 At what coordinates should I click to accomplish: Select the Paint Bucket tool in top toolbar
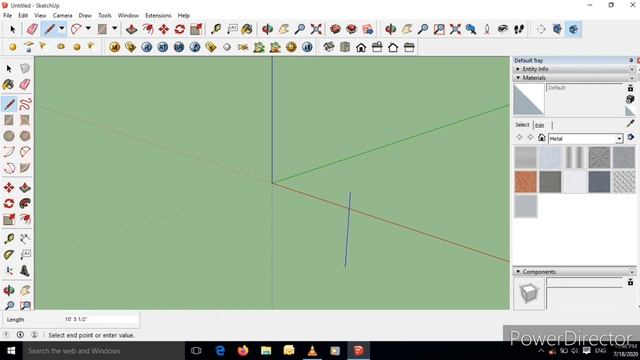point(247,29)
